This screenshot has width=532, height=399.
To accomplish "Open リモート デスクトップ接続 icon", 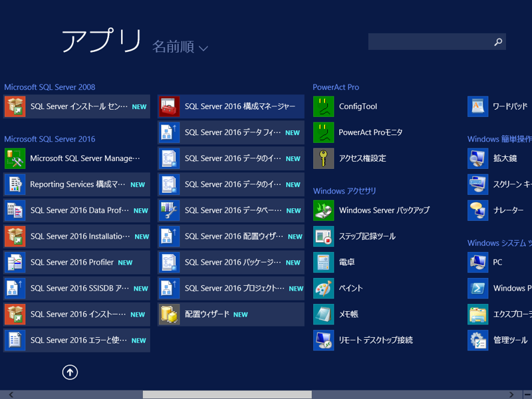I will point(324,340).
